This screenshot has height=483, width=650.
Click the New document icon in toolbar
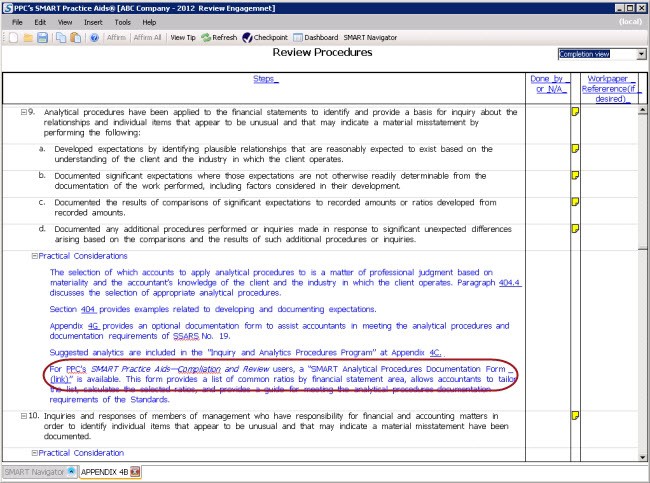pos(12,38)
